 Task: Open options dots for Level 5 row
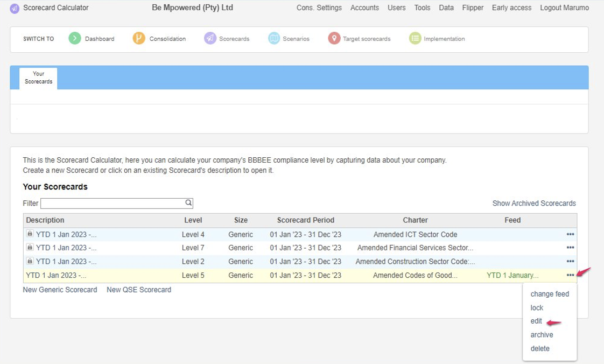coord(571,275)
